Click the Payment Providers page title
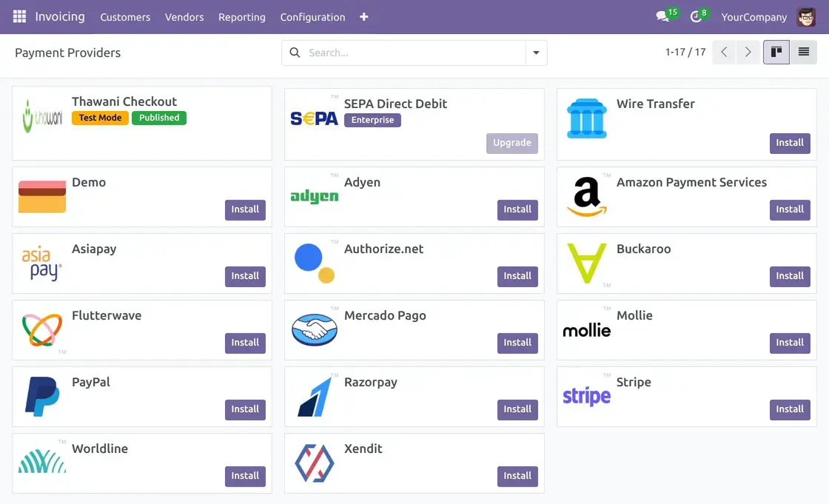Viewport: 829px width, 504px height. [67, 53]
